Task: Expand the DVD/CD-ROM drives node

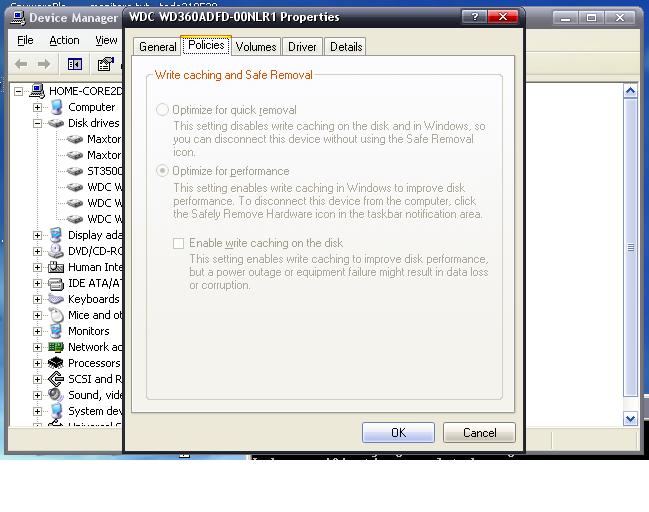Action: click(37, 251)
